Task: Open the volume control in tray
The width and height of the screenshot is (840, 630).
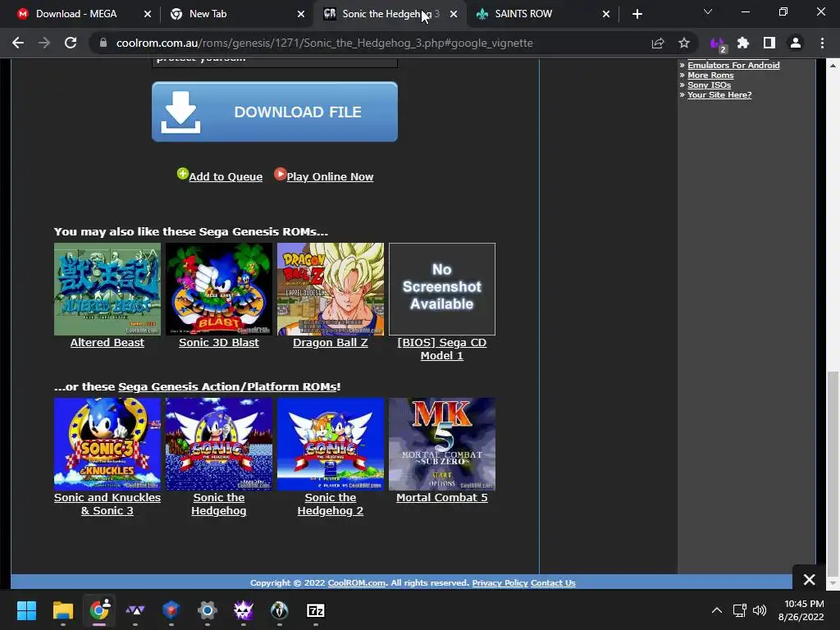Action: (x=759, y=610)
